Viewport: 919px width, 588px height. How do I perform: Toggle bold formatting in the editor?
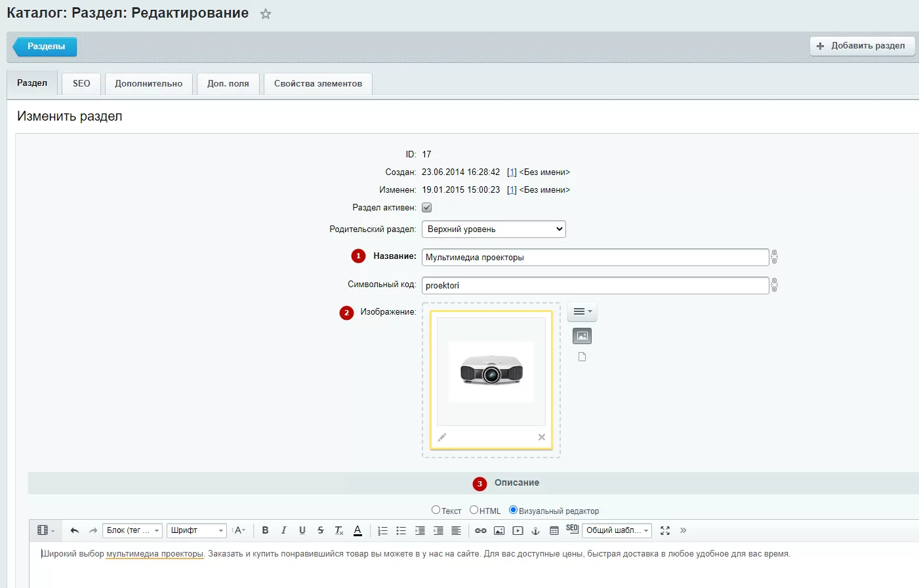[265, 530]
